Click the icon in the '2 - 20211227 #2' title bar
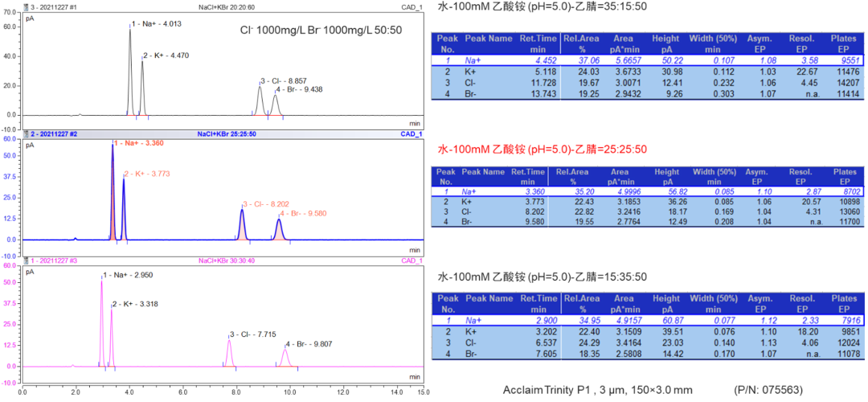Image resolution: width=868 pixels, height=402 pixels. pyautogui.click(x=26, y=133)
